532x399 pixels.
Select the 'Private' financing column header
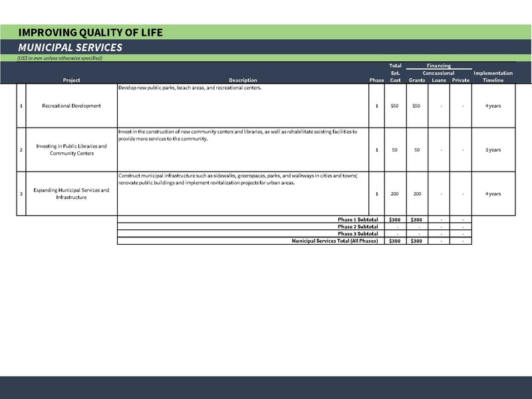click(x=460, y=80)
